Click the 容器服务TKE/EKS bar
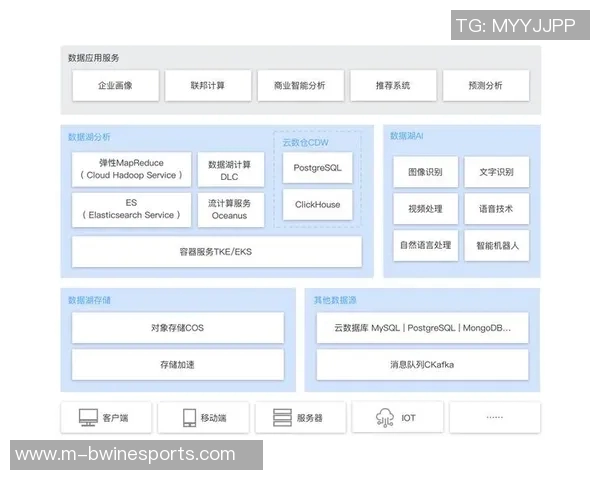600x480 pixels. pyautogui.click(x=217, y=251)
